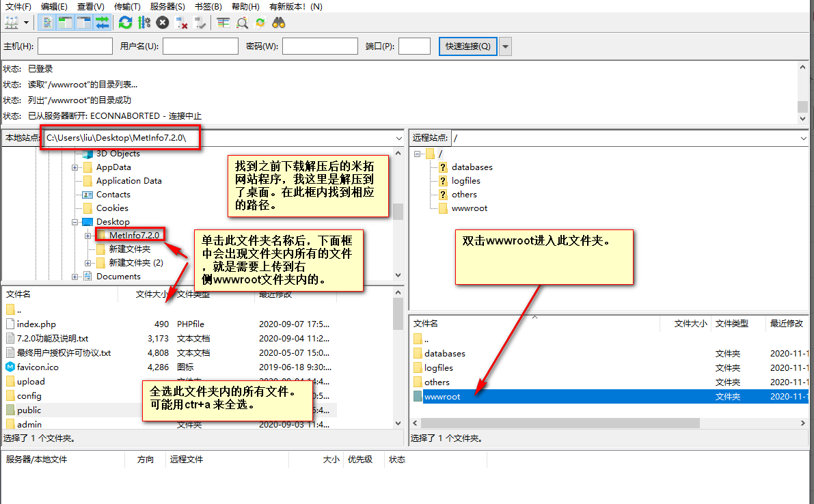Toggle processing of the transfer queue

coord(144,23)
